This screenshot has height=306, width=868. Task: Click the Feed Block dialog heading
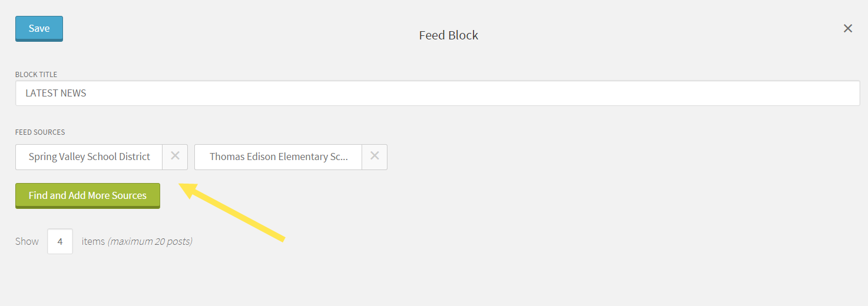coord(449,35)
